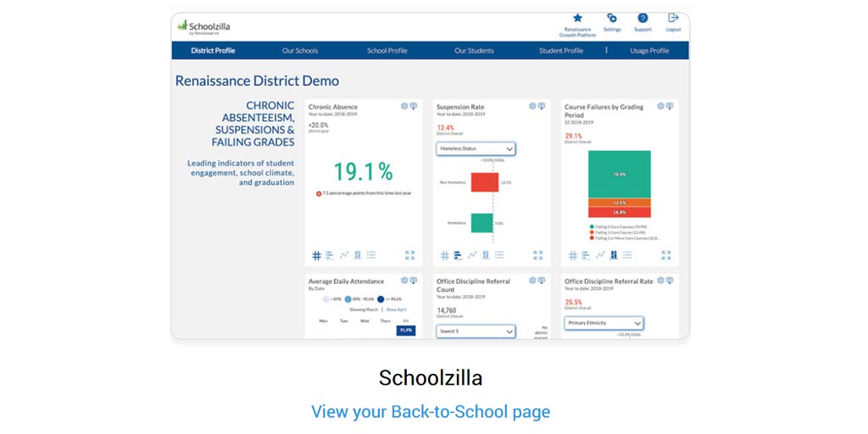Select list view in Chronic Absence tile

[x=371, y=255]
